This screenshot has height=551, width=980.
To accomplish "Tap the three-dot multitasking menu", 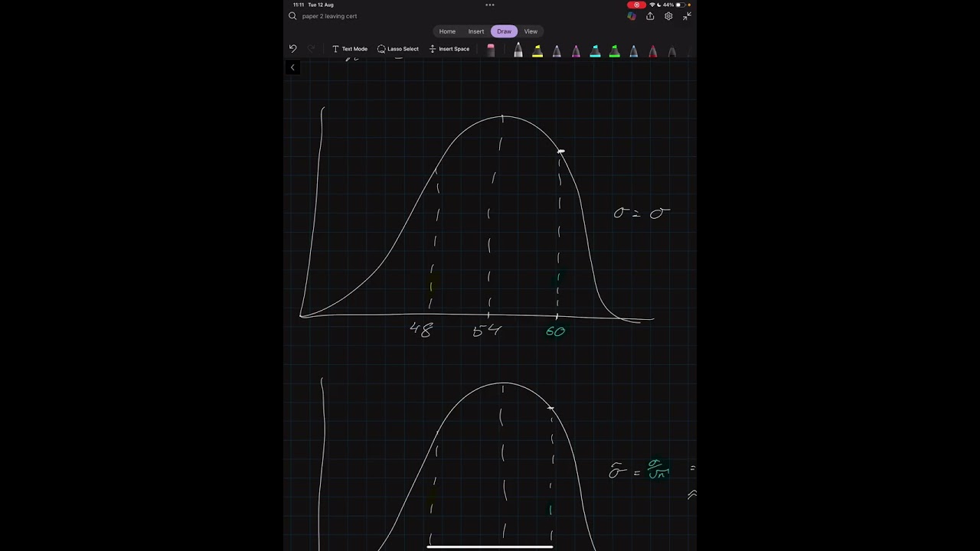I will (x=490, y=5).
